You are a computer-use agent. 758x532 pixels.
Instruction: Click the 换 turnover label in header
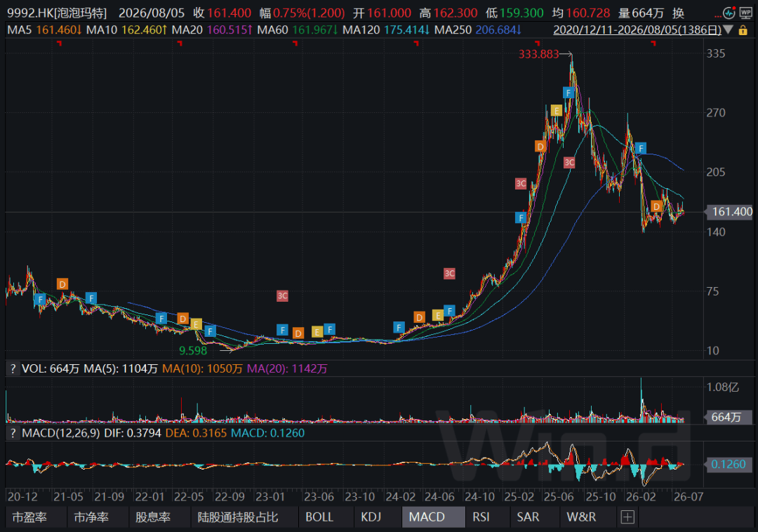tap(678, 13)
